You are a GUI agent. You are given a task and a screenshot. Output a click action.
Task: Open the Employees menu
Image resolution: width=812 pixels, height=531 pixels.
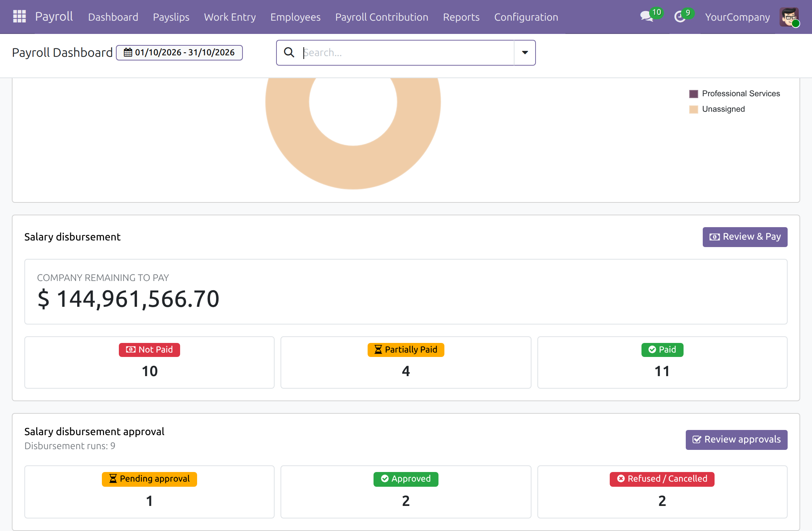tap(296, 17)
